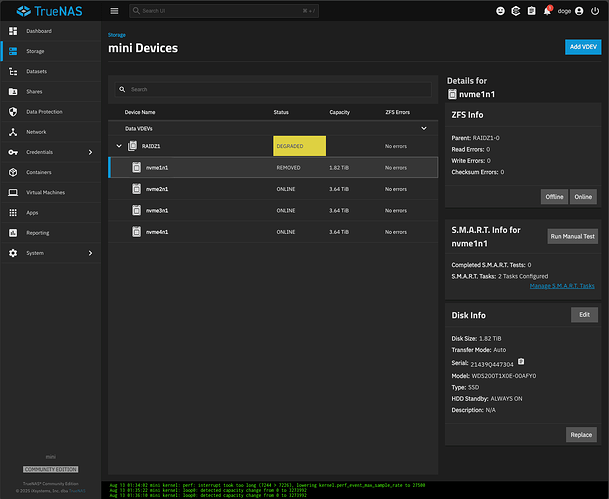Select the nvme2n1 device name
Viewport: 609px width, 499px height.
(x=157, y=189)
